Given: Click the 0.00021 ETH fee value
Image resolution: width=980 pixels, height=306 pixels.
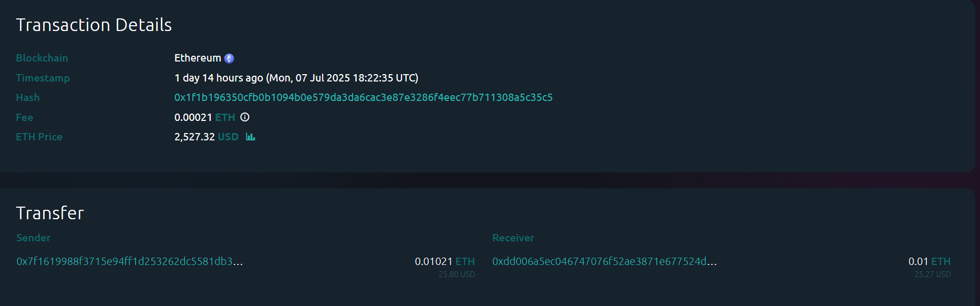Looking at the screenshot, I should tap(204, 117).
